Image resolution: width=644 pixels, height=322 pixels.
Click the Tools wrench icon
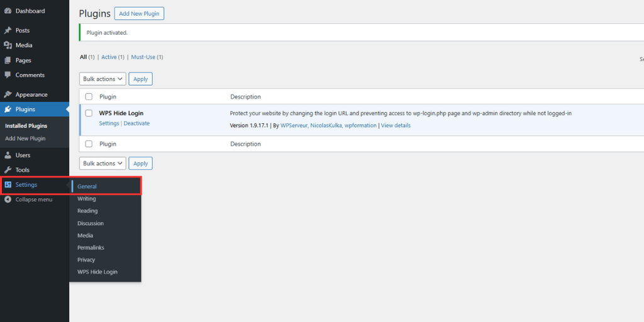tap(8, 170)
